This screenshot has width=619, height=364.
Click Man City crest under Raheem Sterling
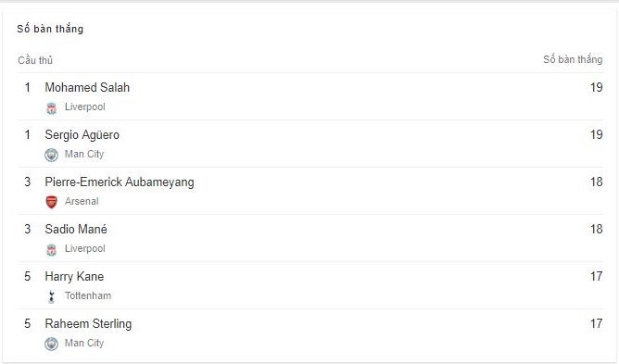click(x=51, y=344)
